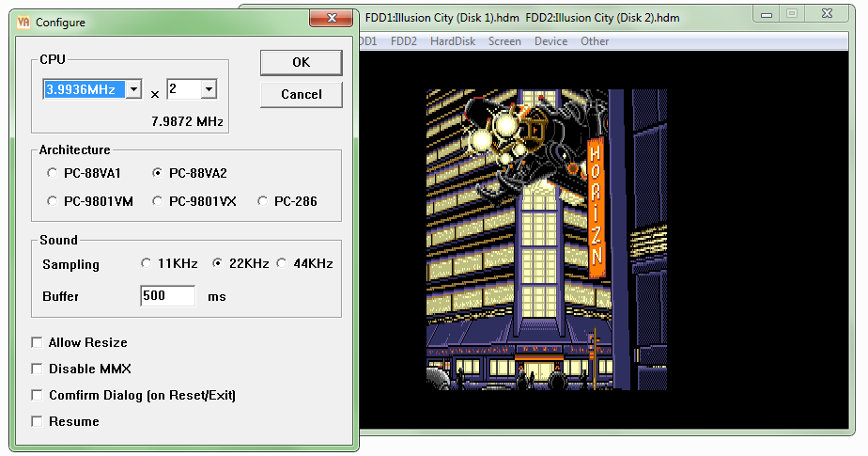Open the Screen menu in emulator window
The width and height of the screenshot is (868, 456).
pyautogui.click(x=504, y=41)
